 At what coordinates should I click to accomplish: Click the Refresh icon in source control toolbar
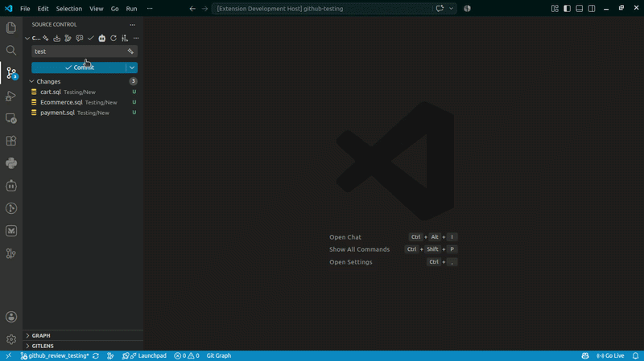(x=114, y=38)
